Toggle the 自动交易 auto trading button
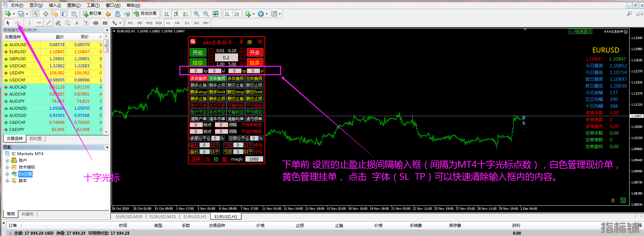 coord(145,13)
